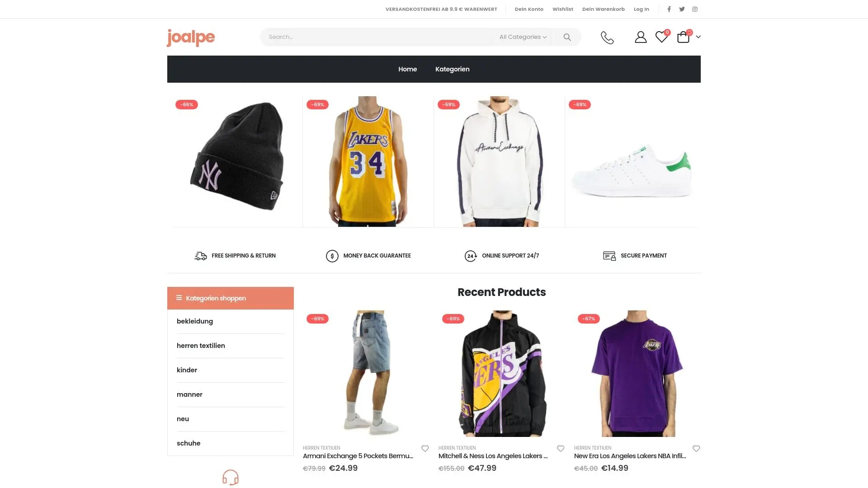The image size is (868, 488).
Task: Open the Lakers 34 jersey thumbnail
Action: coord(368,161)
